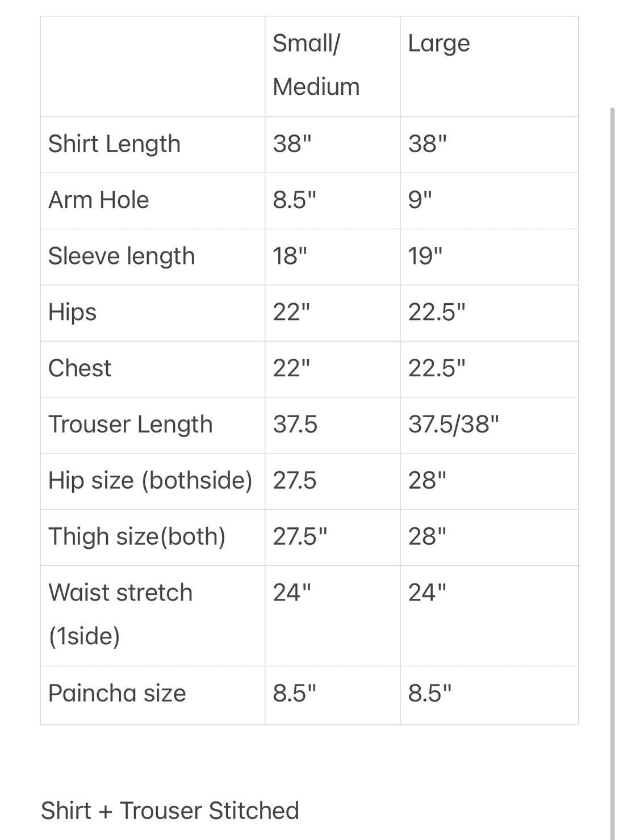Click the Large column header
619x840 pixels.
pos(439,44)
